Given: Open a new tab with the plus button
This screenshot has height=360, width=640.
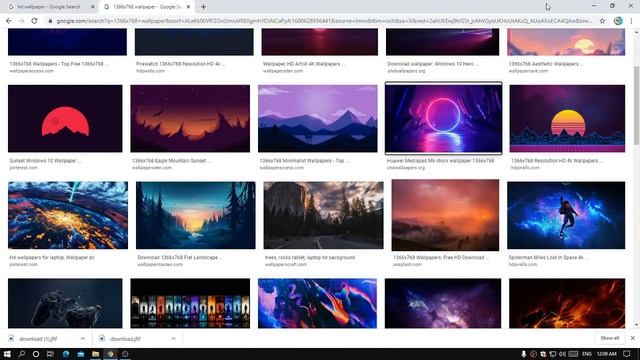Looking at the screenshot, I should tap(203, 7).
